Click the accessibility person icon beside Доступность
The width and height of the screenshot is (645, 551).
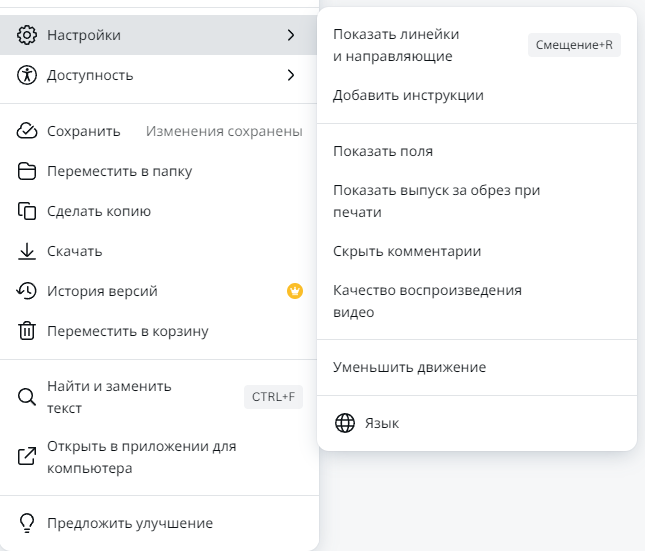(x=27, y=75)
